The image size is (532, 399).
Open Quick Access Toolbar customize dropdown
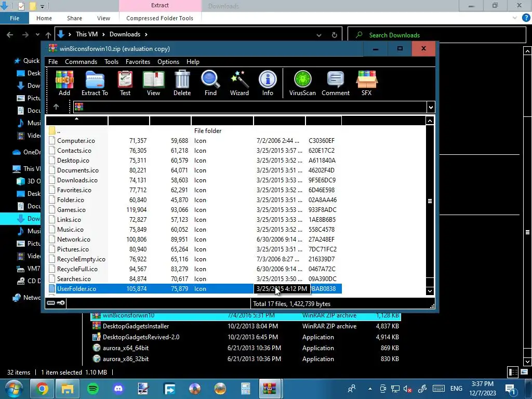click(x=42, y=6)
